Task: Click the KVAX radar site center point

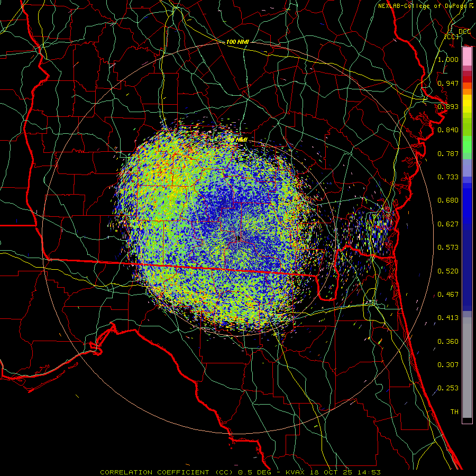Action: tap(238, 238)
